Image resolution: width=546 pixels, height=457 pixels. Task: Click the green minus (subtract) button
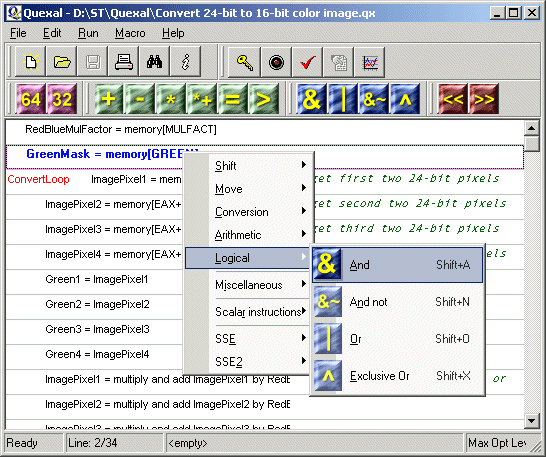click(140, 99)
